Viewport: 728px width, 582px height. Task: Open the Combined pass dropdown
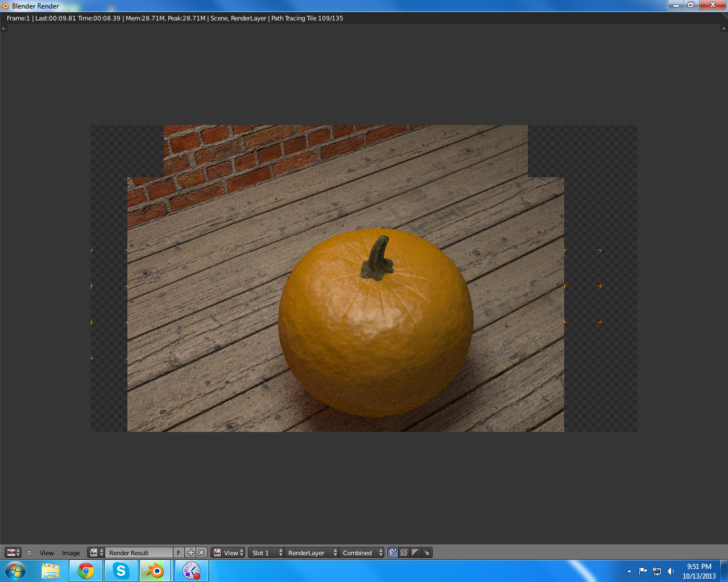(x=362, y=553)
